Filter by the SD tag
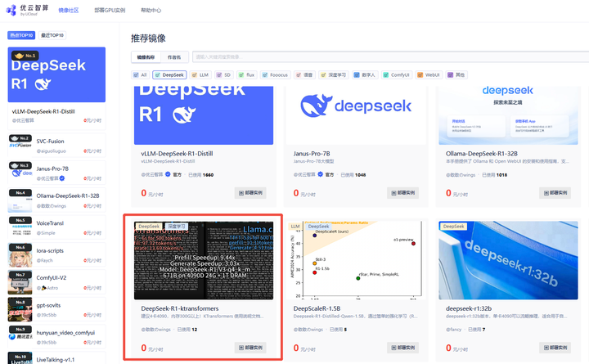Viewport: 589px width, 364px height. [x=224, y=74]
